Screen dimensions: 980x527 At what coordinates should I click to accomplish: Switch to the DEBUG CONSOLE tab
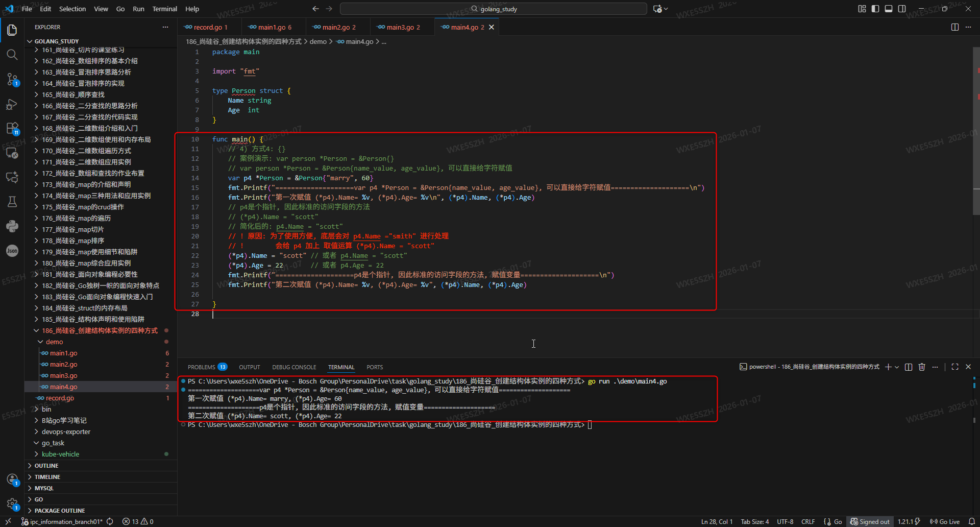tap(294, 367)
